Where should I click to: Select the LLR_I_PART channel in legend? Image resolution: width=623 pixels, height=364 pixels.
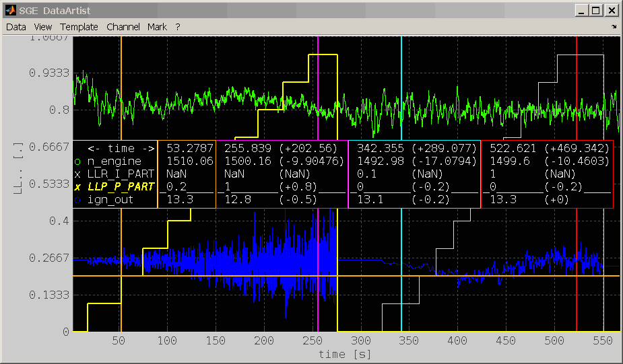point(121,174)
